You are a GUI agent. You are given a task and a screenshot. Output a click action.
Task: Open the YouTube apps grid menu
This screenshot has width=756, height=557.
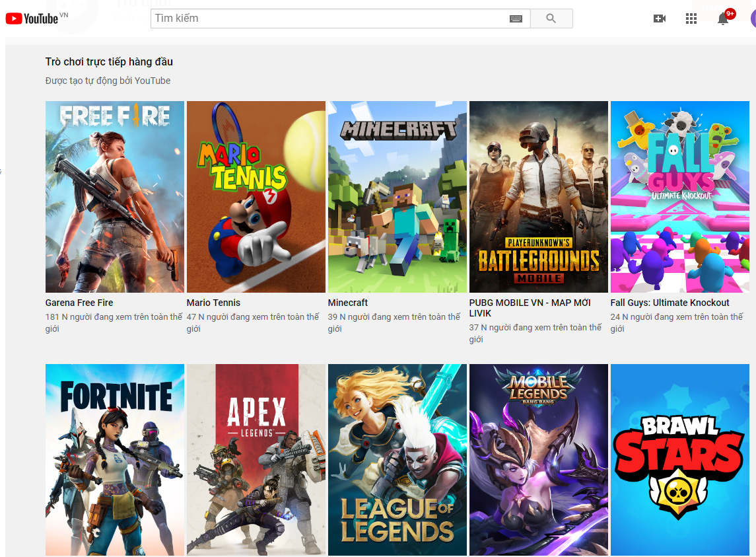point(691,19)
